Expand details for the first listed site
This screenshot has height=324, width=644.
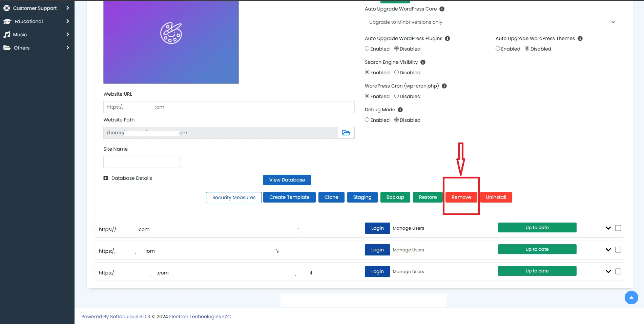coord(607,228)
